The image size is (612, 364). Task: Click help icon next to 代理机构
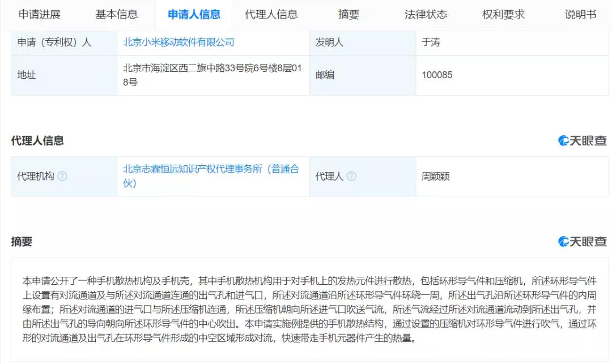62,176
